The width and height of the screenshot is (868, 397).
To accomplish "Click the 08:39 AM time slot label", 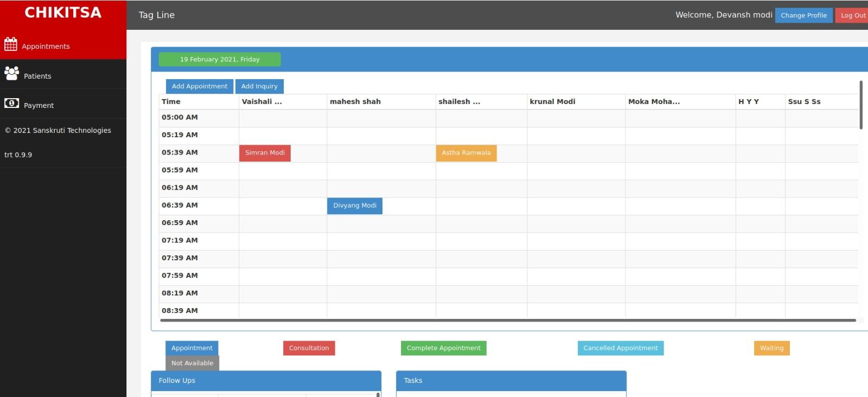I will point(180,311).
